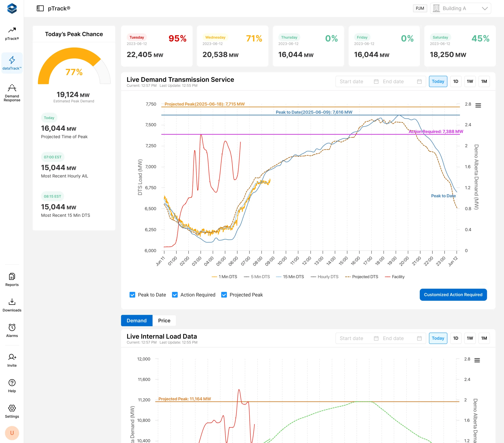Toggle Facility legend series
The width and height of the screenshot is (504, 443).
point(395,277)
